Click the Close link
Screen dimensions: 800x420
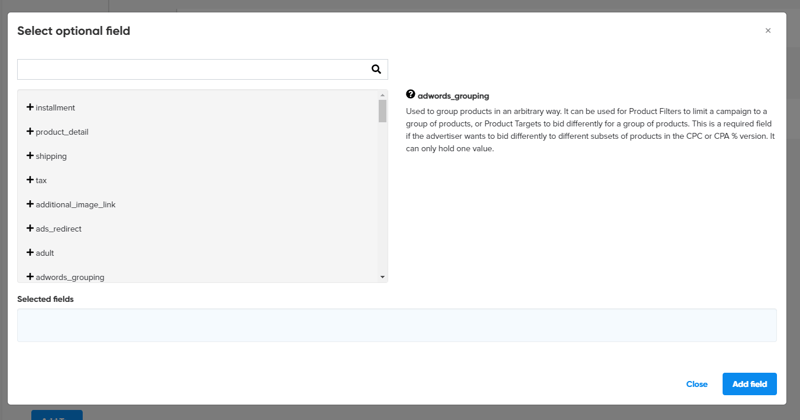pyautogui.click(x=696, y=384)
